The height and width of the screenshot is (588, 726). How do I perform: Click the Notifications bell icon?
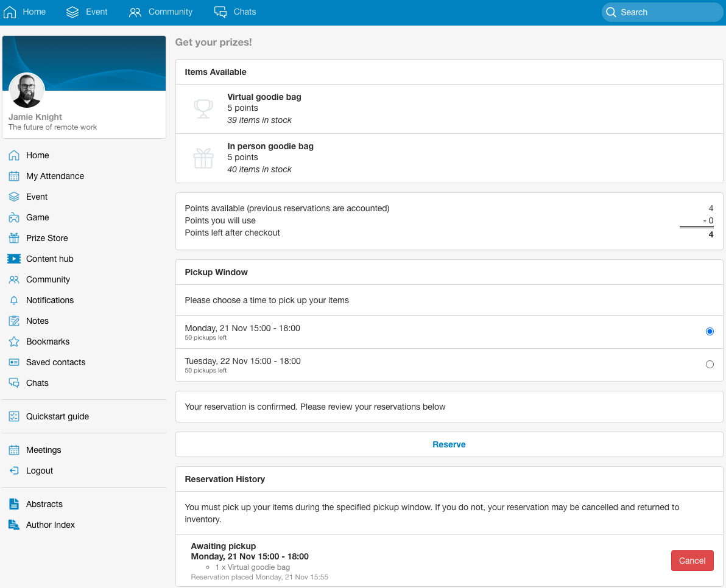coord(14,300)
